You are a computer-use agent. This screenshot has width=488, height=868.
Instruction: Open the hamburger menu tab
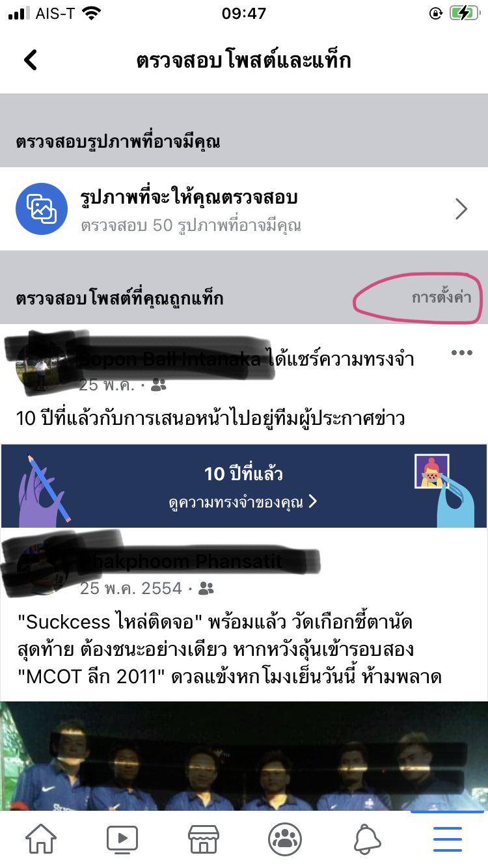[448, 839]
